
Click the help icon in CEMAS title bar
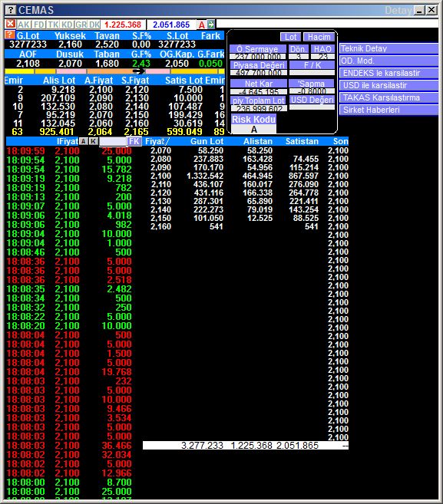11,10
